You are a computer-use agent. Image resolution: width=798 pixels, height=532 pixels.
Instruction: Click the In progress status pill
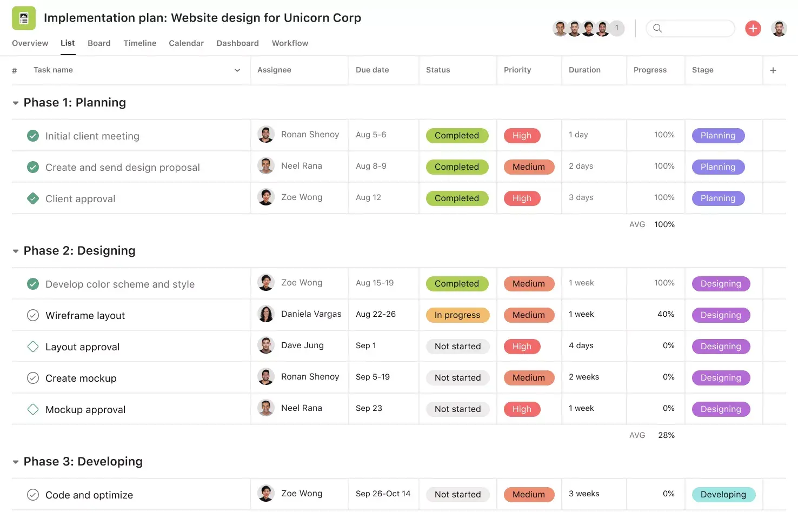click(457, 315)
